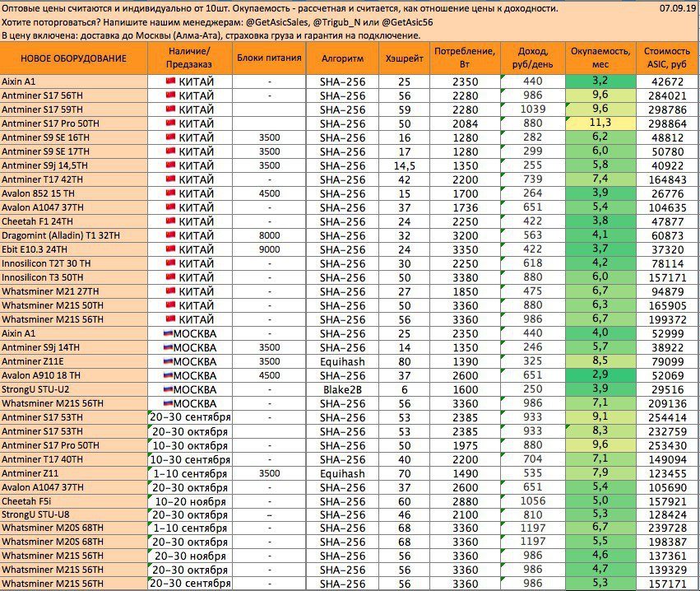
Task: Select the Ebit E10.3 24TH name cell
Action: [x=74, y=249]
